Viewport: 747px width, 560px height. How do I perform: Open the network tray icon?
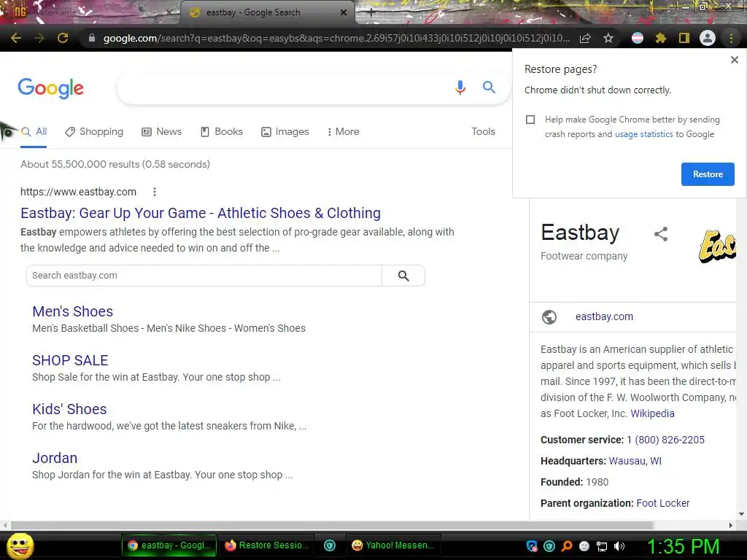coord(602,546)
